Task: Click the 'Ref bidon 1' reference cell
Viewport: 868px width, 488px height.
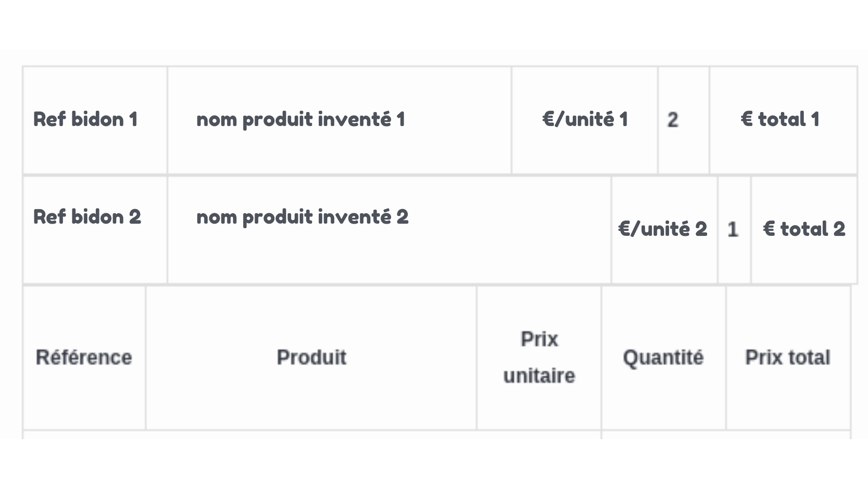Action: pos(85,120)
